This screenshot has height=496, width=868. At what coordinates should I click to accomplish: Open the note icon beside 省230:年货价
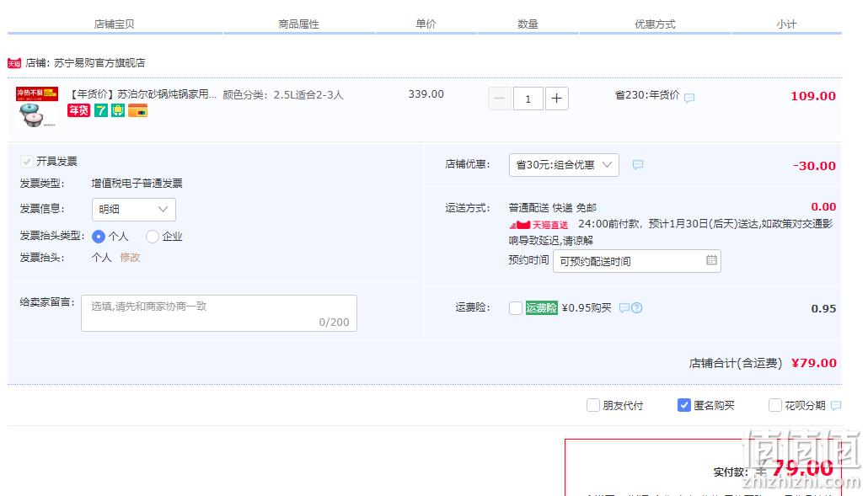click(689, 98)
